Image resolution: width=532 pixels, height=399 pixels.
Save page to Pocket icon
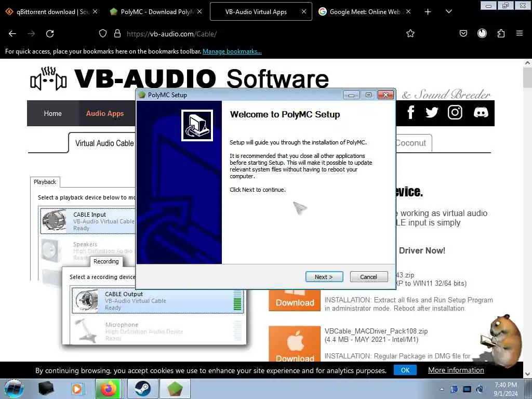(463, 33)
